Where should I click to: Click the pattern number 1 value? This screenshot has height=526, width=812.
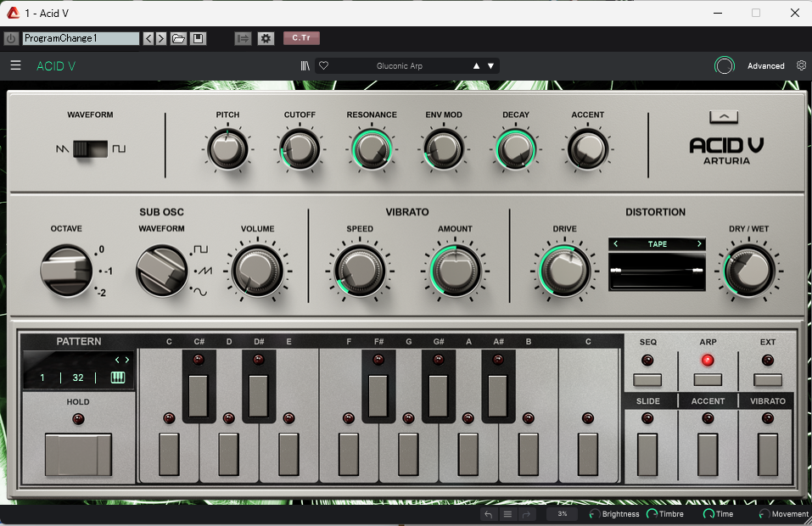[42, 378]
